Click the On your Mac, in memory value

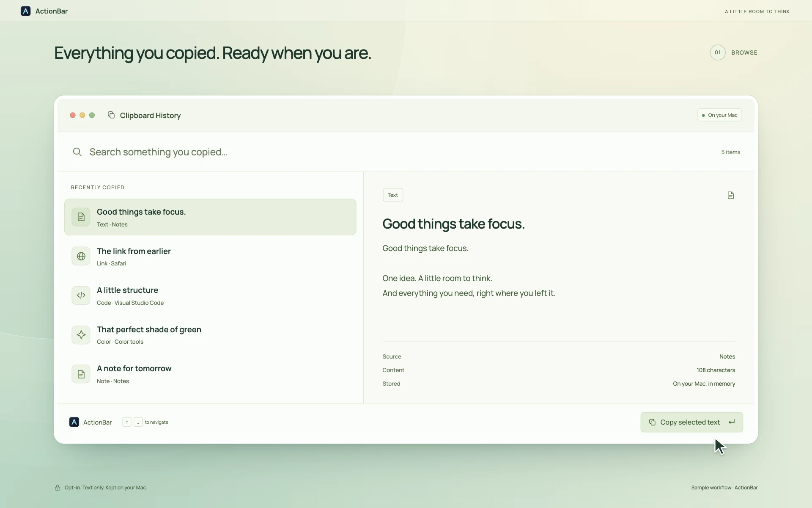[x=704, y=384]
